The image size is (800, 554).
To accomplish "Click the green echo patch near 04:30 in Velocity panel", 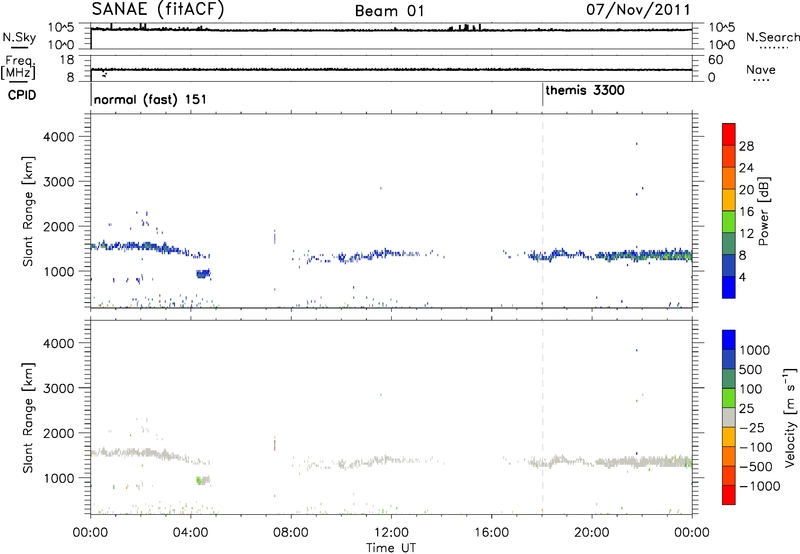I will pos(198,480).
